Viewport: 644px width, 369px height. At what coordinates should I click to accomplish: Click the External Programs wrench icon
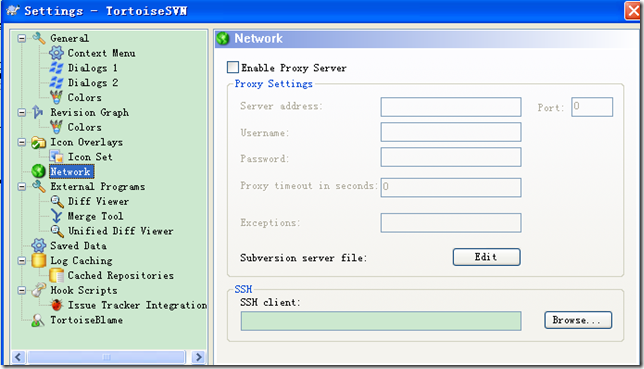coord(39,187)
